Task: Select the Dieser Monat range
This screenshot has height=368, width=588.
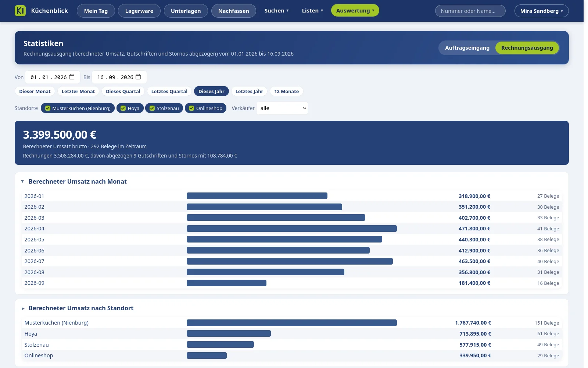Action: [35, 91]
